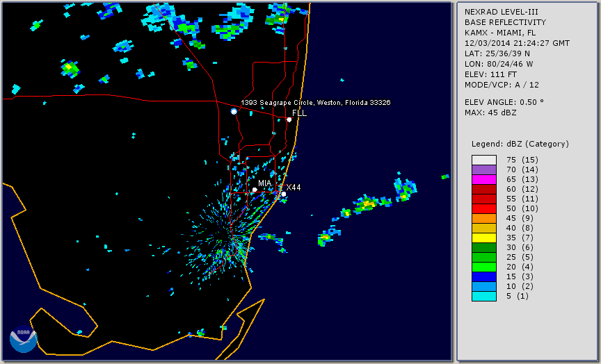Select the 60 dBZ dark red swatch
The image size is (601, 364).
[x=484, y=189]
